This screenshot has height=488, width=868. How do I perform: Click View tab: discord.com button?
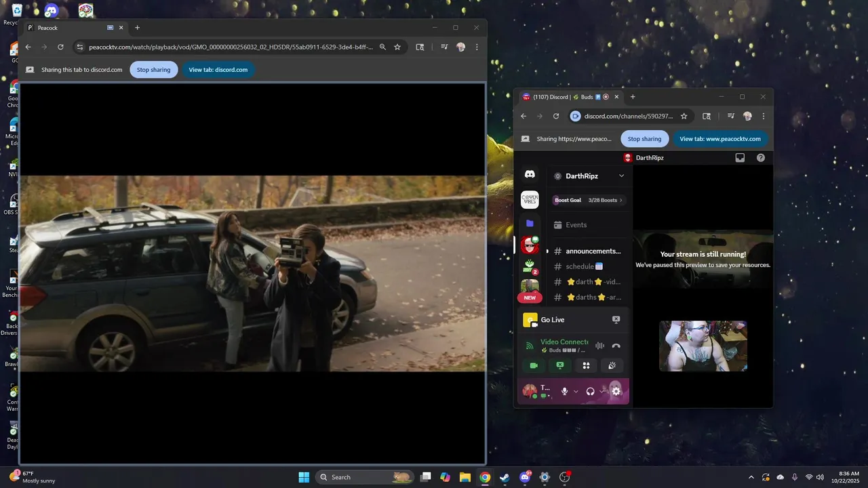[218, 69]
